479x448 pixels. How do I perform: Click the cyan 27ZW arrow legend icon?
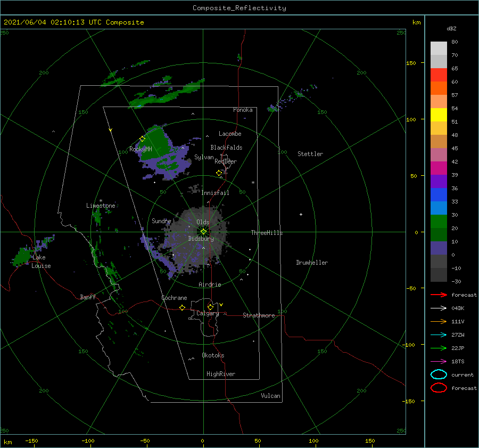439,335
